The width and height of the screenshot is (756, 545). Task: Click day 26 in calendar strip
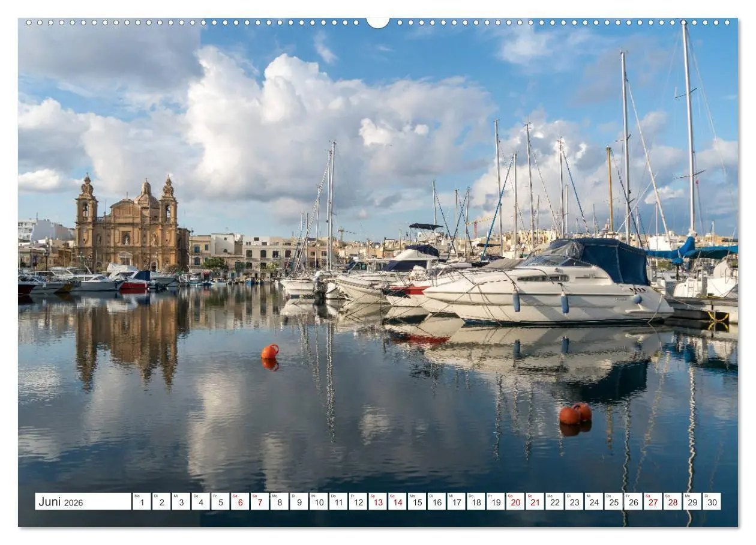(x=634, y=502)
